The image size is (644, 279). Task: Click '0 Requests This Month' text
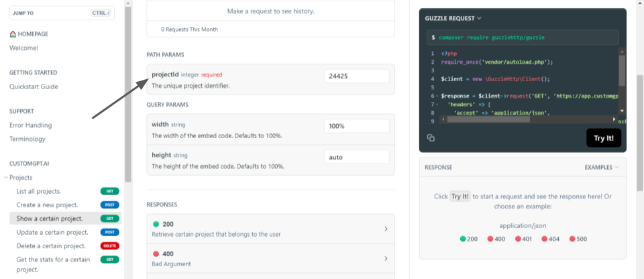coord(189,29)
